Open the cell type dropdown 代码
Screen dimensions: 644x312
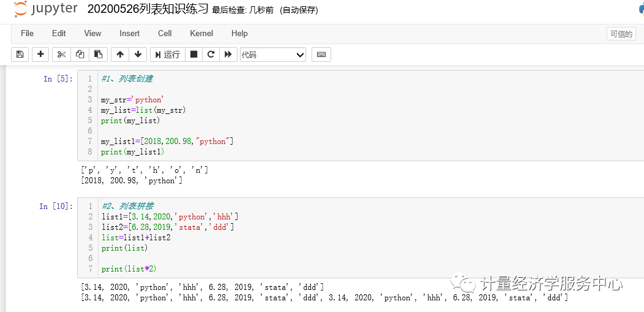coord(272,55)
